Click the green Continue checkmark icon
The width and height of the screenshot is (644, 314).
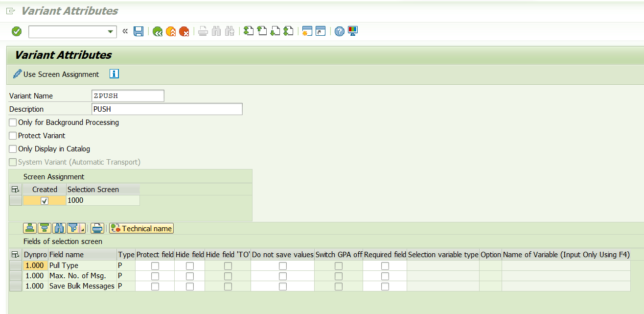coord(16,31)
